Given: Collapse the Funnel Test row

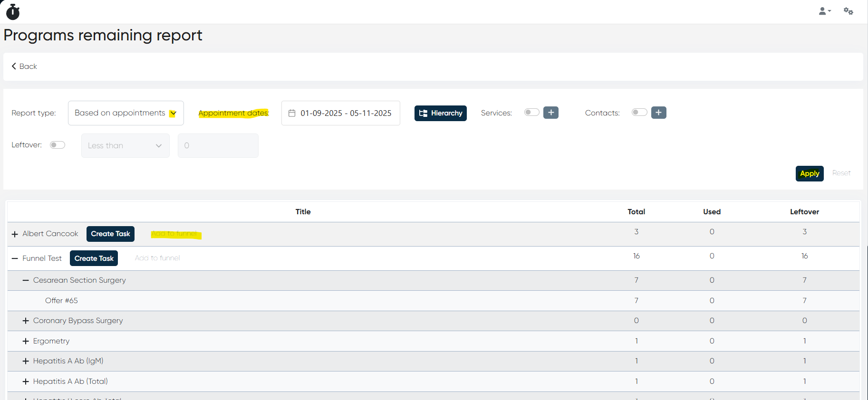Looking at the screenshot, I should click(x=15, y=258).
